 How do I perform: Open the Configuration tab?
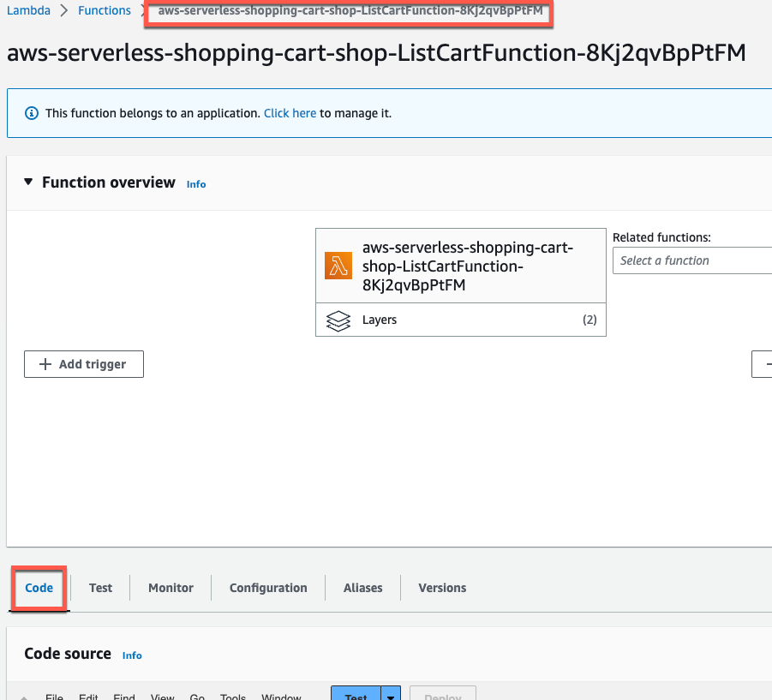[268, 588]
